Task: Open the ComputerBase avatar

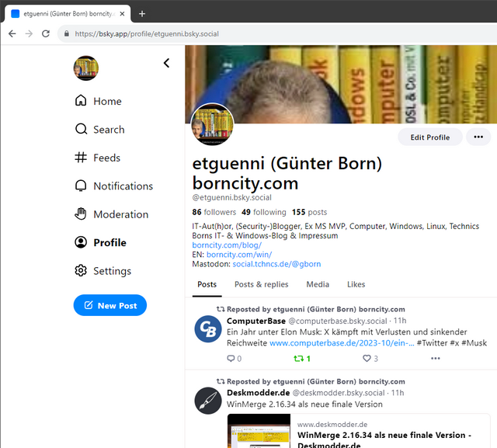Action: coord(208,329)
